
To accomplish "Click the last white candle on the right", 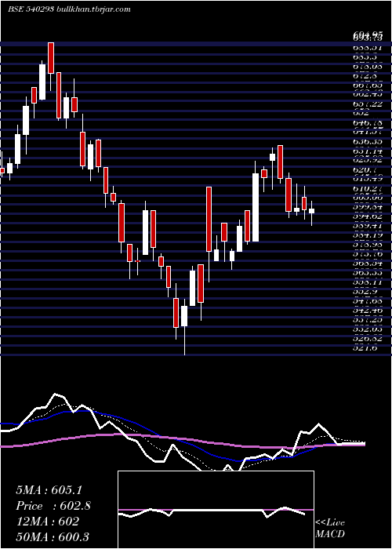I will coord(311,211).
